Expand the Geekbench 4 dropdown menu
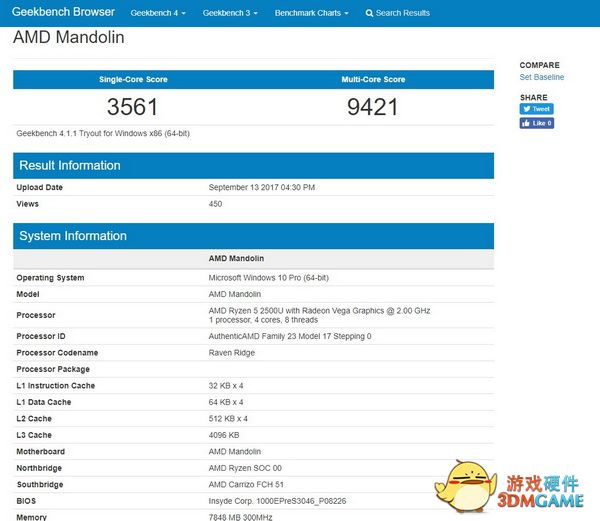This screenshot has height=521, width=600. 158,13
